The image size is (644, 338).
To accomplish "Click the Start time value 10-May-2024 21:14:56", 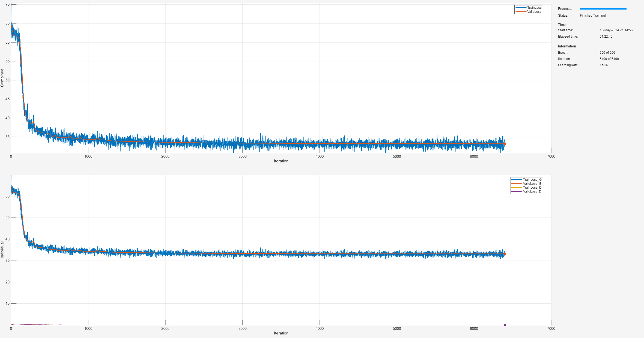I will [x=616, y=30].
